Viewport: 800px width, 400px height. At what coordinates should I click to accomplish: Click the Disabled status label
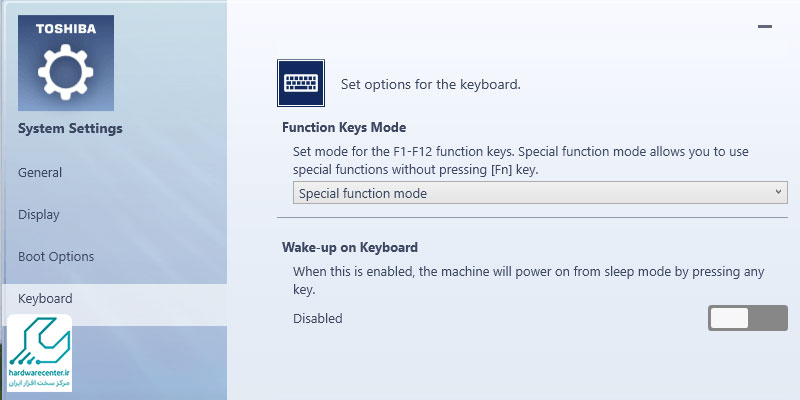click(x=318, y=318)
